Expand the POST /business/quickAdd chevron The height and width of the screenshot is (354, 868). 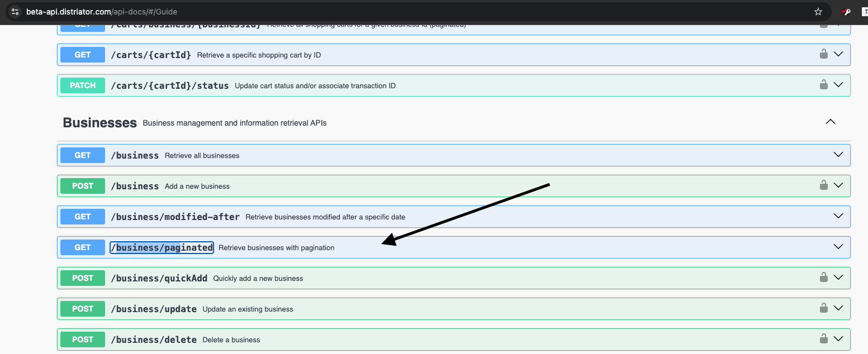[838, 278]
